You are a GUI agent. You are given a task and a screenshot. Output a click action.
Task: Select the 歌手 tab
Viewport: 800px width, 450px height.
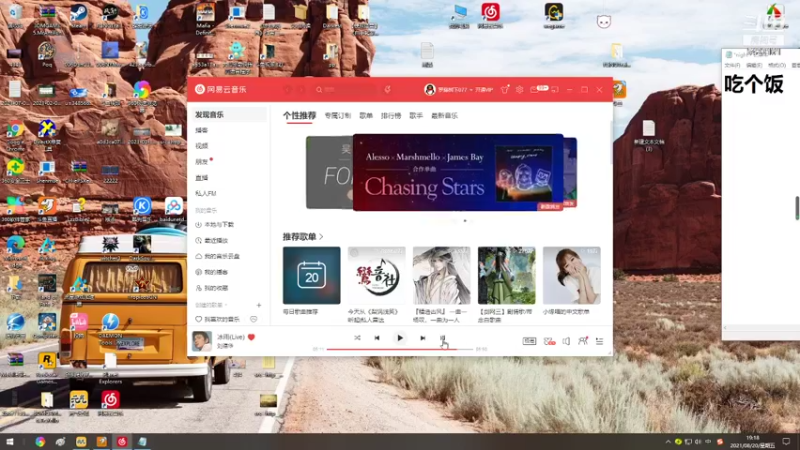coord(416,116)
